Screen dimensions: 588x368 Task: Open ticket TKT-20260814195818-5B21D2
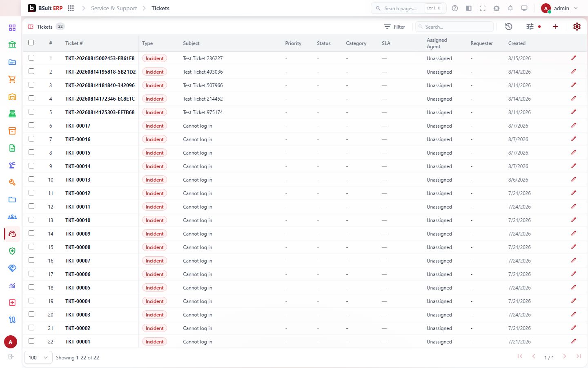[x=100, y=72]
